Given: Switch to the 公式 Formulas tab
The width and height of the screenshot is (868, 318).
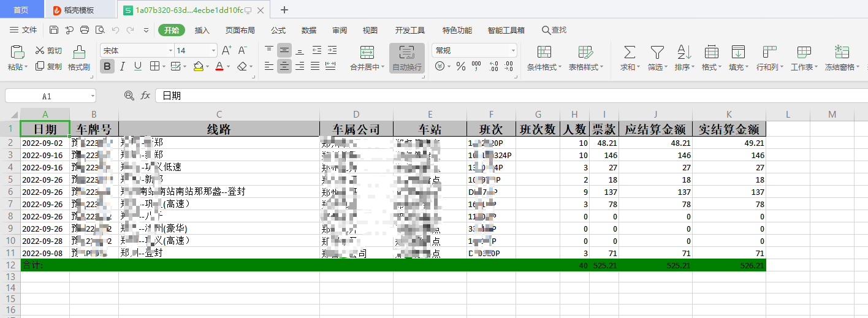Looking at the screenshot, I should [x=278, y=30].
